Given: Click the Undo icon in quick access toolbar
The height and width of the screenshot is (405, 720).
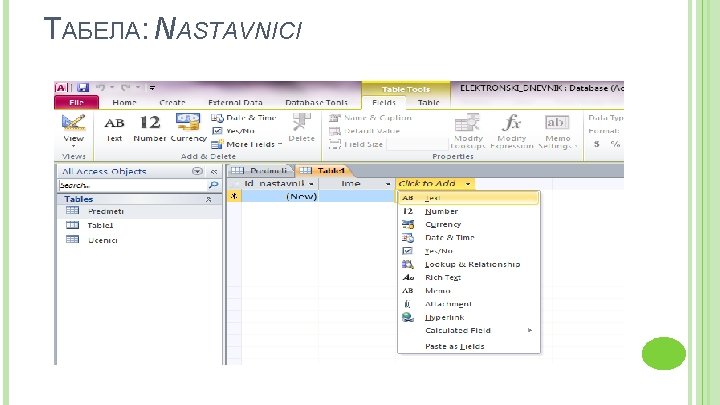Looking at the screenshot, I should [x=100, y=87].
